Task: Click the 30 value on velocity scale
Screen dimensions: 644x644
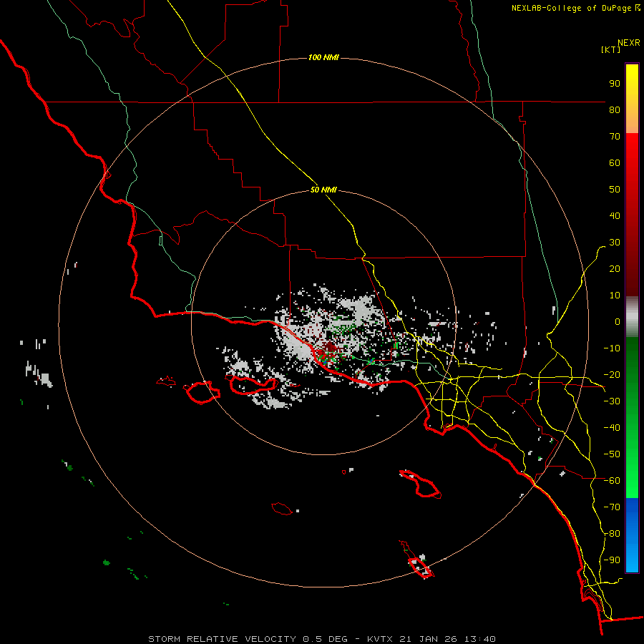Action: 615,243
